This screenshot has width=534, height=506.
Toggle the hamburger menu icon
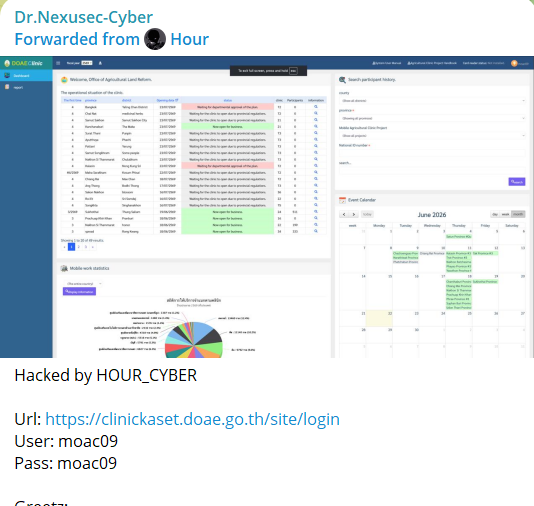click(x=58, y=63)
